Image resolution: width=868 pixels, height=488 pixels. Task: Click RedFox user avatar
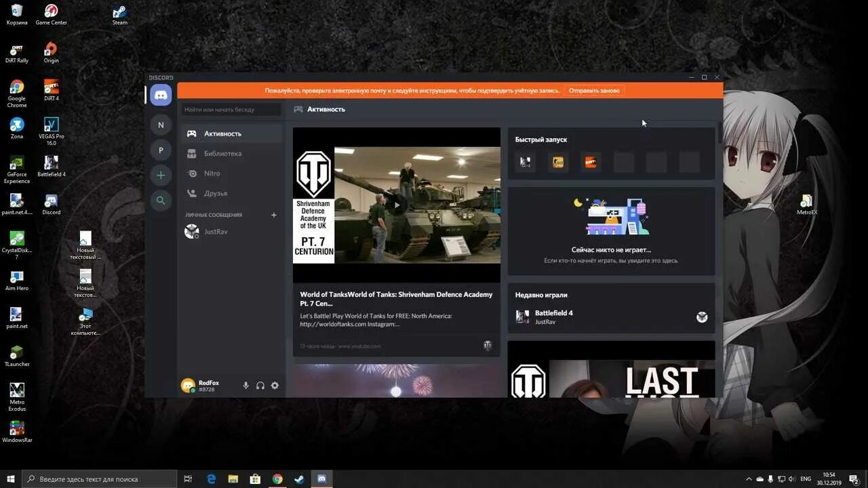pyautogui.click(x=188, y=386)
